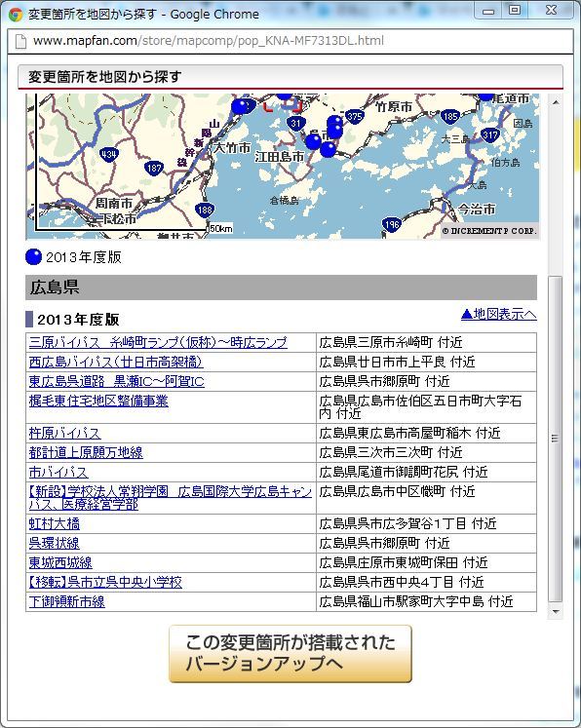Open 【新設】学校法人常翔学園 広島国際大学 link
Image resolution: width=581 pixels, height=728 pixels.
pyautogui.click(x=170, y=498)
